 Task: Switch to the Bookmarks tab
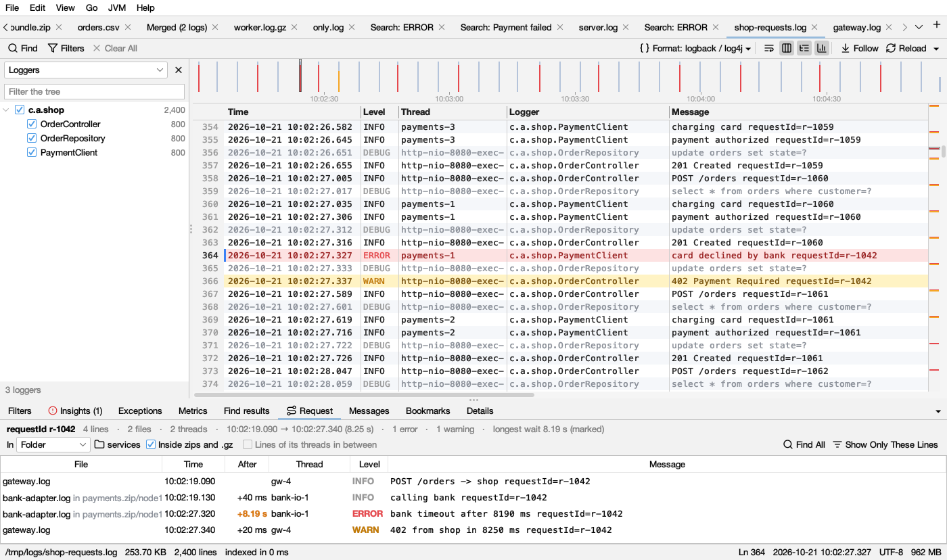pyautogui.click(x=428, y=411)
